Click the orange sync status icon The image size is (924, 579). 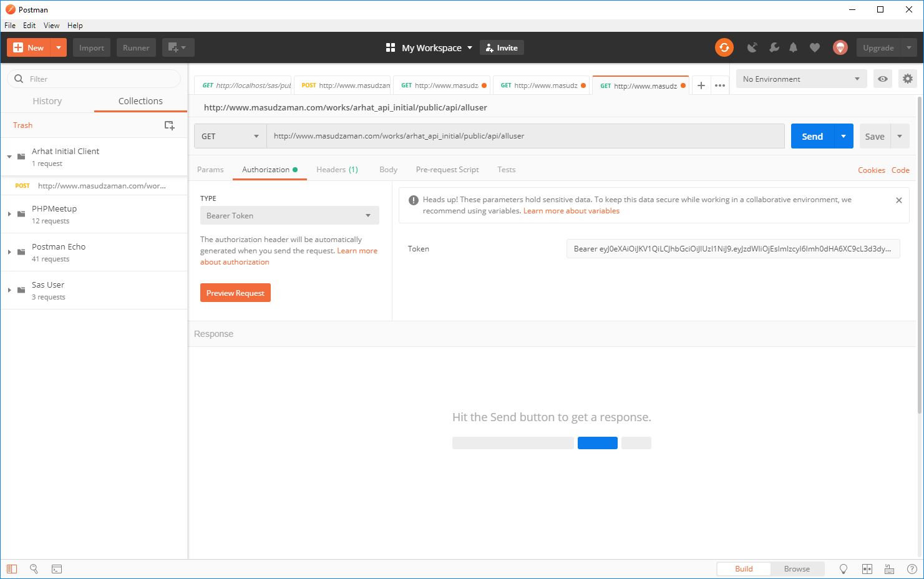[724, 47]
